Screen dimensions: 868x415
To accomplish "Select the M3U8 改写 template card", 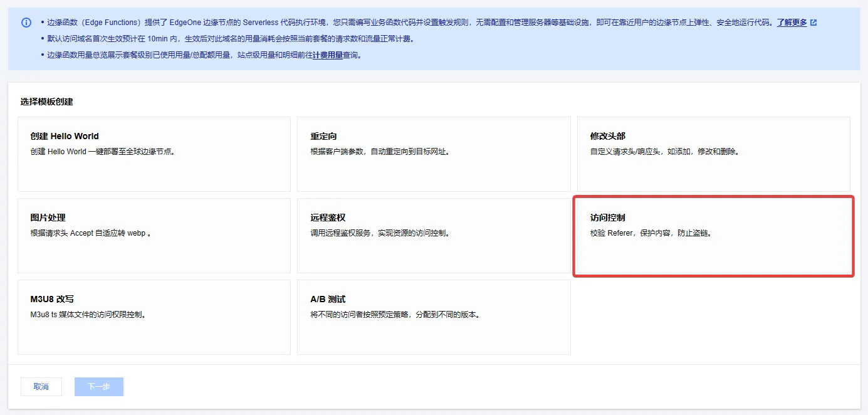I will tap(154, 317).
